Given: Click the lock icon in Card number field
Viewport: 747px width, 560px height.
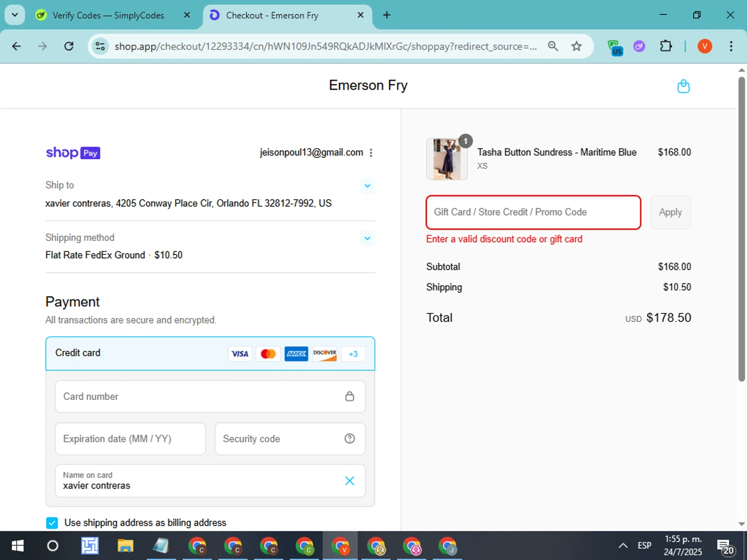Looking at the screenshot, I should click(x=350, y=396).
